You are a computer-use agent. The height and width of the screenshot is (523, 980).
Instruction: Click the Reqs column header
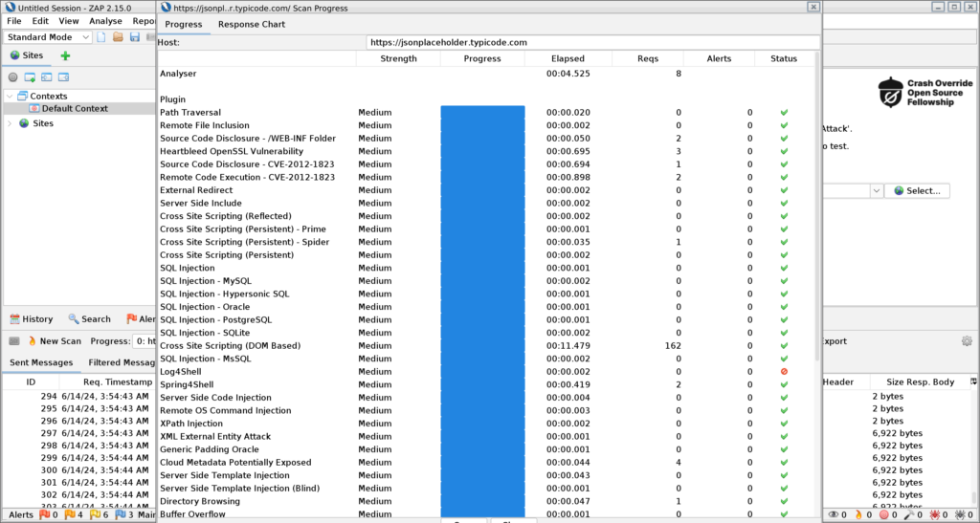pyautogui.click(x=648, y=58)
